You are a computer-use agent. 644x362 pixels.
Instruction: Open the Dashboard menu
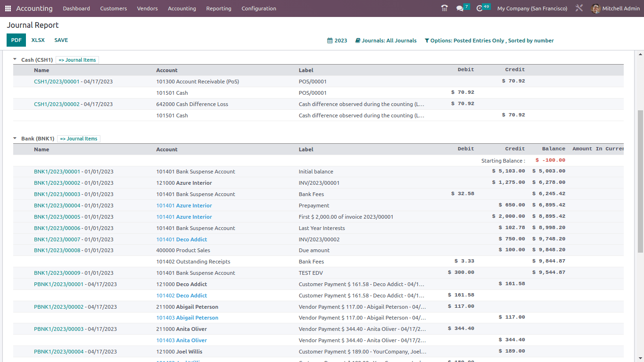[76, 8]
